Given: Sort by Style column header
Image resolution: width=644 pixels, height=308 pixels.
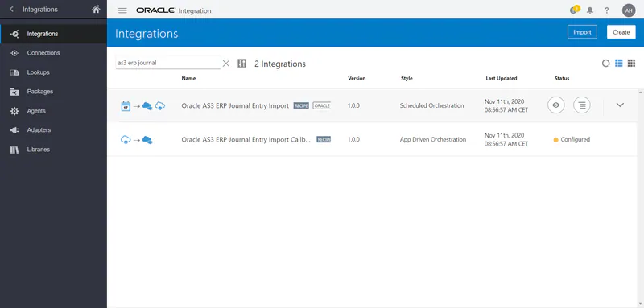Looking at the screenshot, I should tap(407, 78).
